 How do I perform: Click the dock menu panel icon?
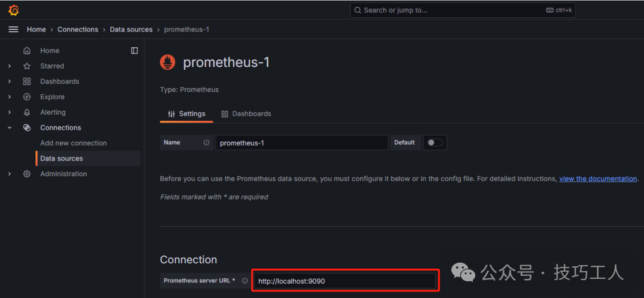coord(134,51)
